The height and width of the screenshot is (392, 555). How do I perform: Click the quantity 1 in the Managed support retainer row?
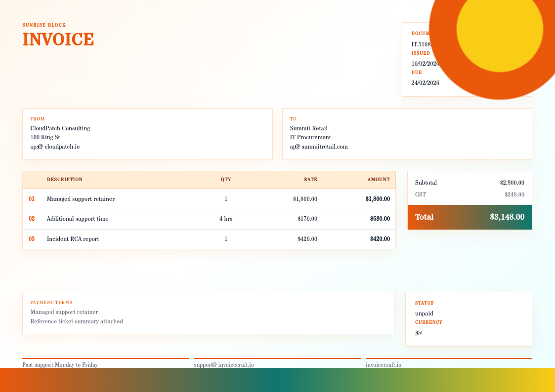(226, 199)
